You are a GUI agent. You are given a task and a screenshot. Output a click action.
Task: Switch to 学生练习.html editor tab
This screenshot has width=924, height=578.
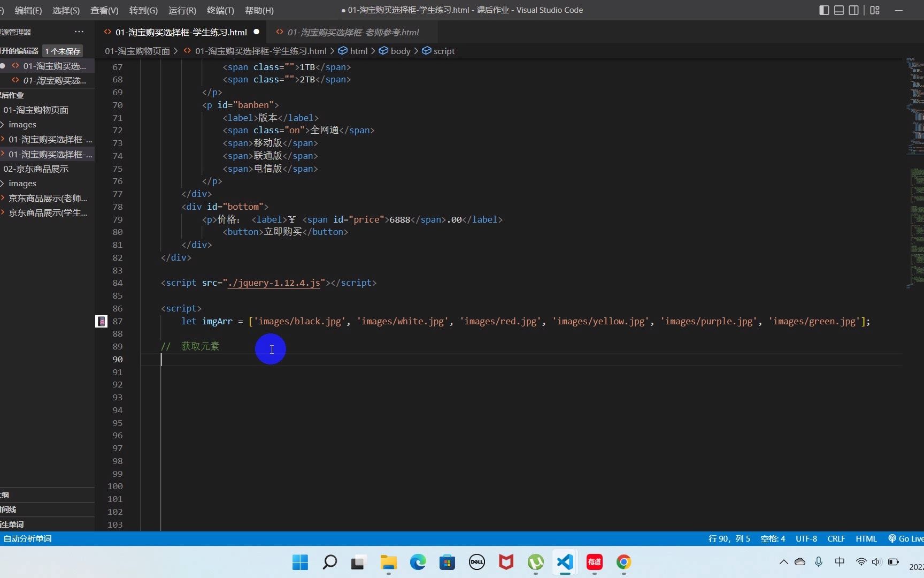tap(181, 32)
